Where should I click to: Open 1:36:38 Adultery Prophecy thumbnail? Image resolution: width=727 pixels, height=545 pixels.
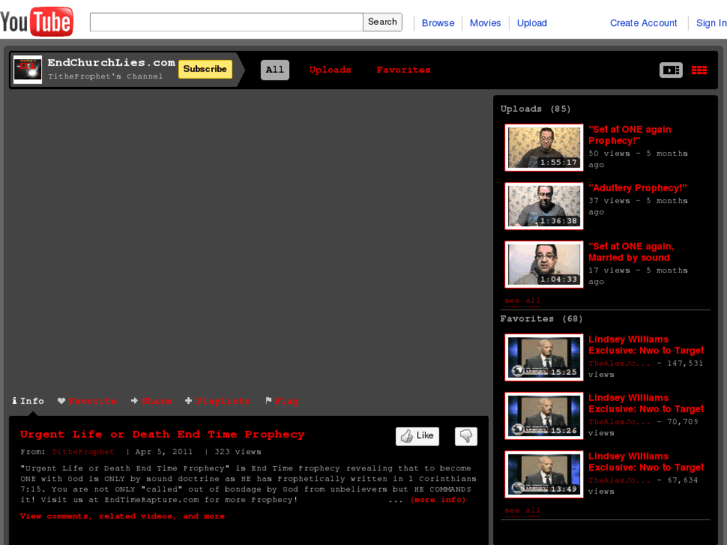pyautogui.click(x=544, y=206)
